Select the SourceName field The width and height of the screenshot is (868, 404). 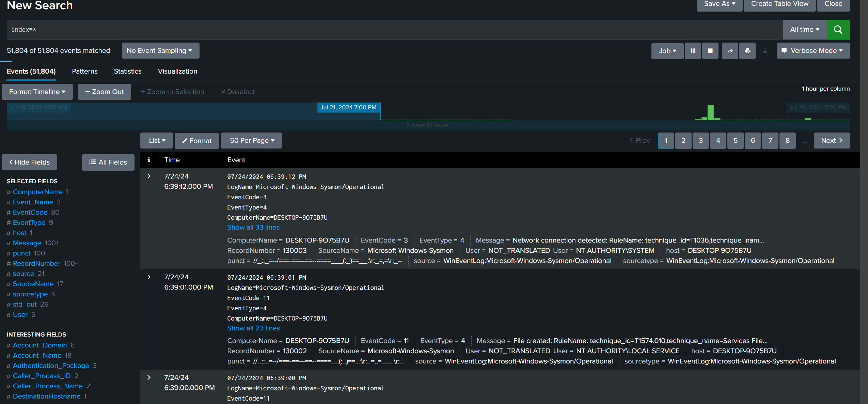pos(33,284)
